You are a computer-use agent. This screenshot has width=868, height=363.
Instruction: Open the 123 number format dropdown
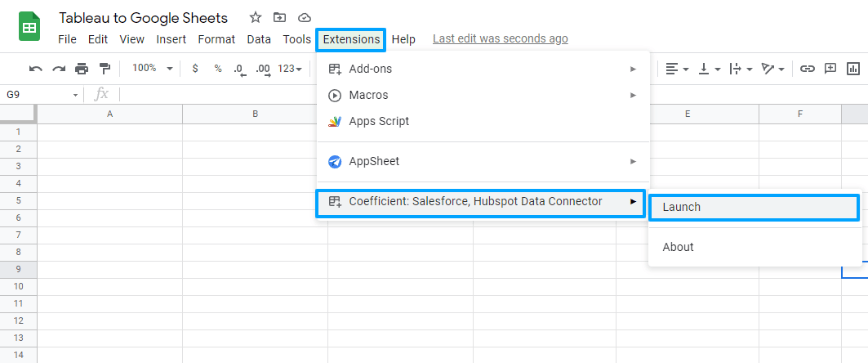(x=290, y=69)
